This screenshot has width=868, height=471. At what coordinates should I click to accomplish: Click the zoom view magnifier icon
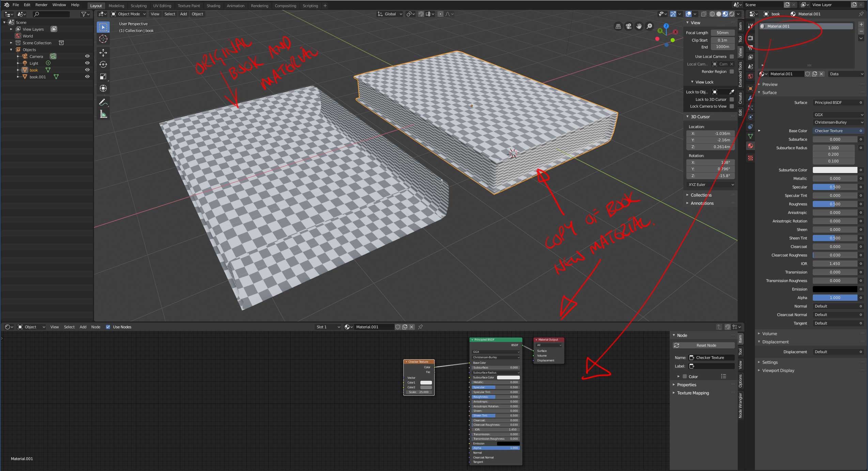point(650,26)
